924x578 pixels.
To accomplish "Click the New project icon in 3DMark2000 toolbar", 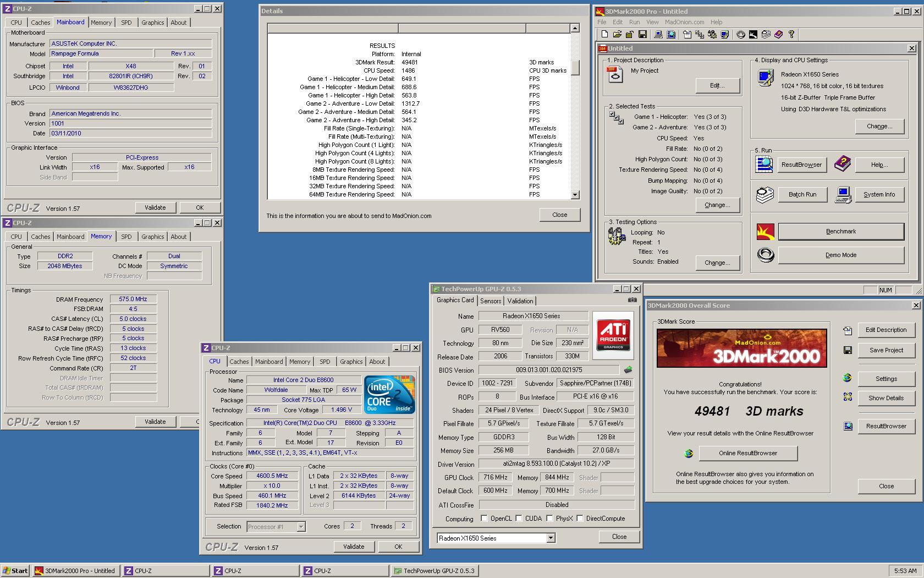I will click(604, 34).
